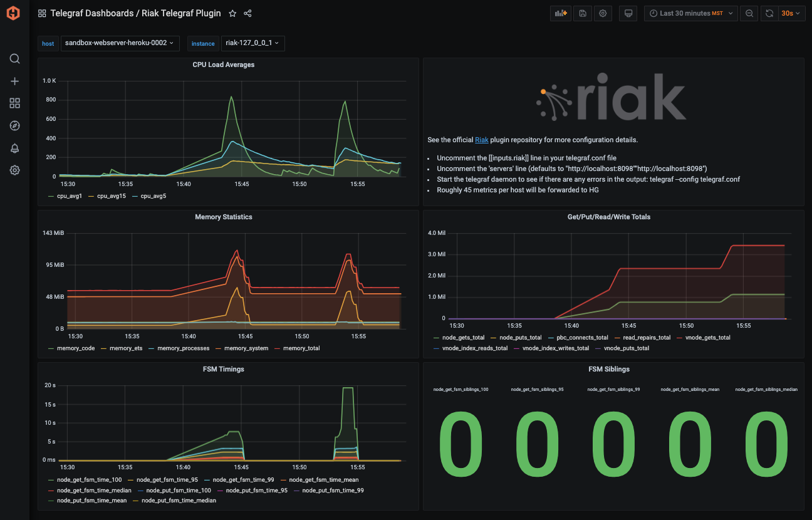Open the explore compass icon
Image resolution: width=812 pixels, height=520 pixels.
point(14,125)
